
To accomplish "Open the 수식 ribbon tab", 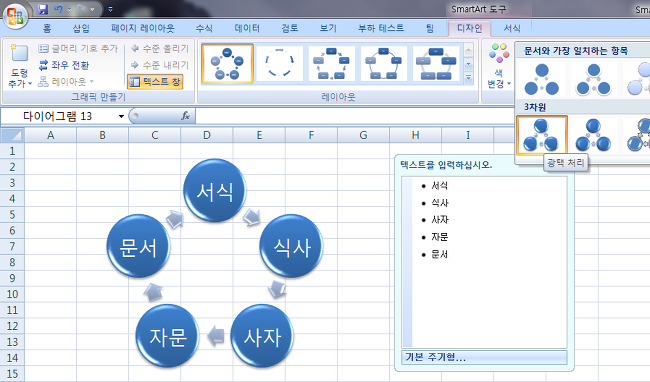I will coord(204,28).
